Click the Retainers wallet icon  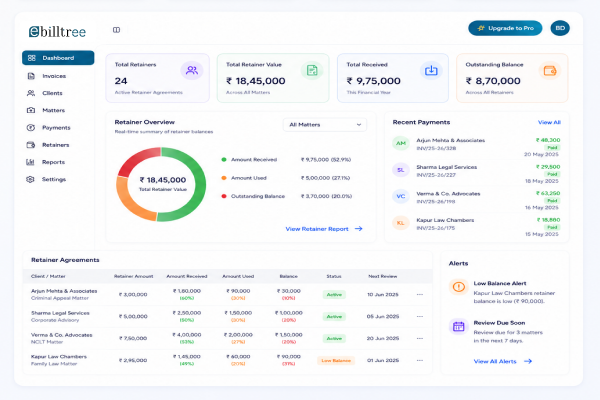pos(31,145)
